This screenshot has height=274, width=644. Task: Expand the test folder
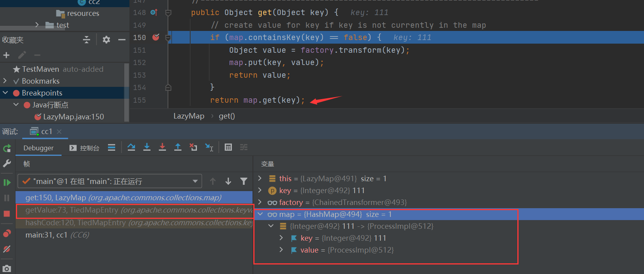(37, 25)
